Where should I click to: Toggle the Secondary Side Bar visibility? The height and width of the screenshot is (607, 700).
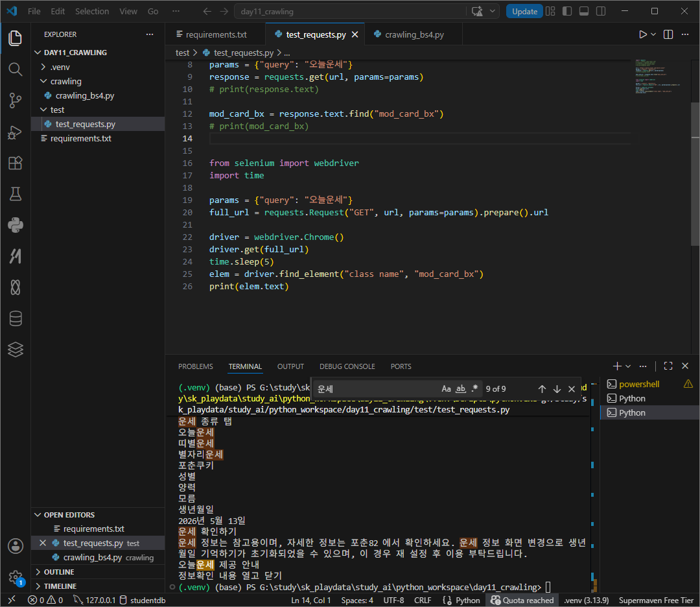pos(601,11)
